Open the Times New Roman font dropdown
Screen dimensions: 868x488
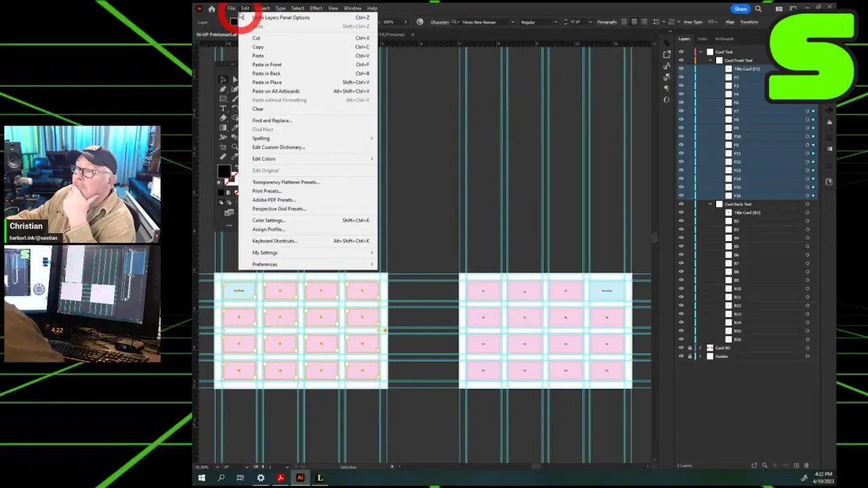click(514, 22)
